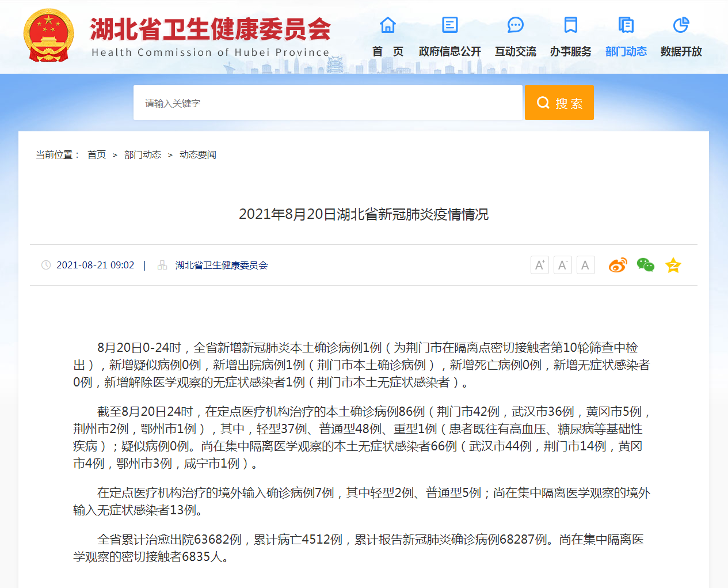Open the 部门动态 menu item
Image resolution: width=728 pixels, height=588 pixels.
click(x=626, y=51)
